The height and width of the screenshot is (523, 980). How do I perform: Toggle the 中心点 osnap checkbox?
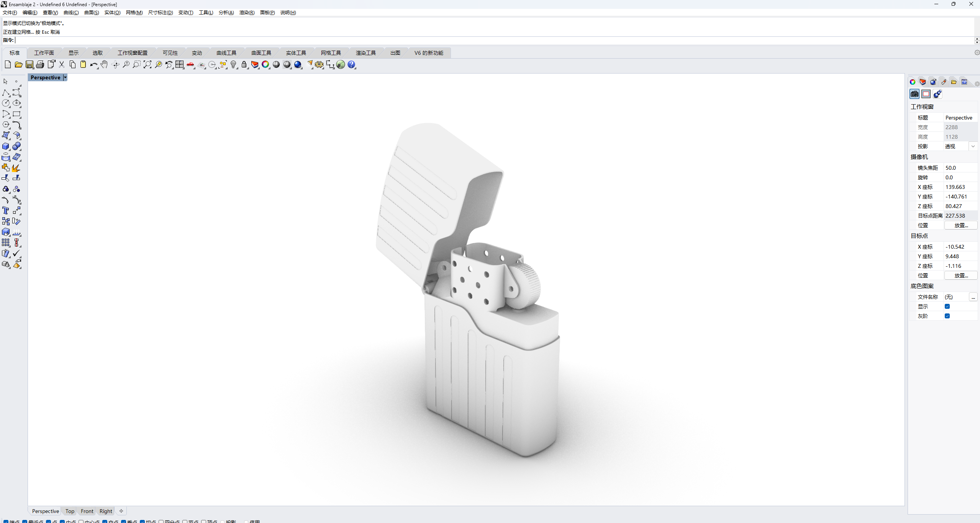coord(81,521)
